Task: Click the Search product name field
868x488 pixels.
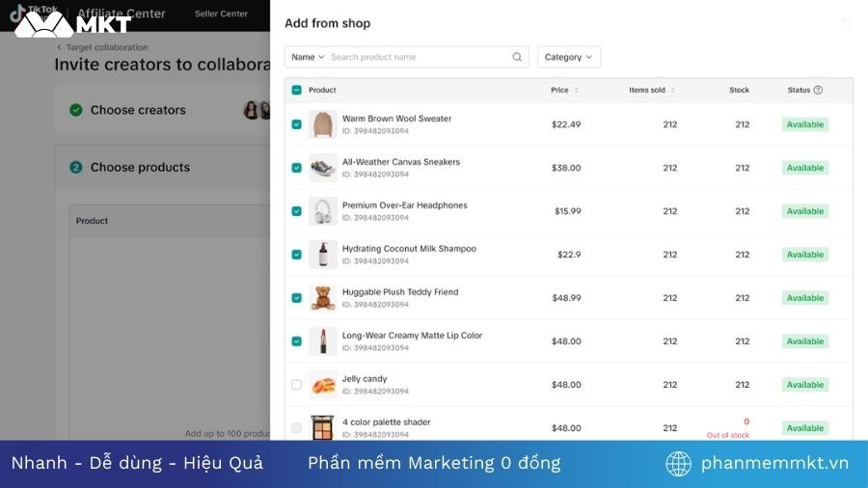Action: point(419,57)
